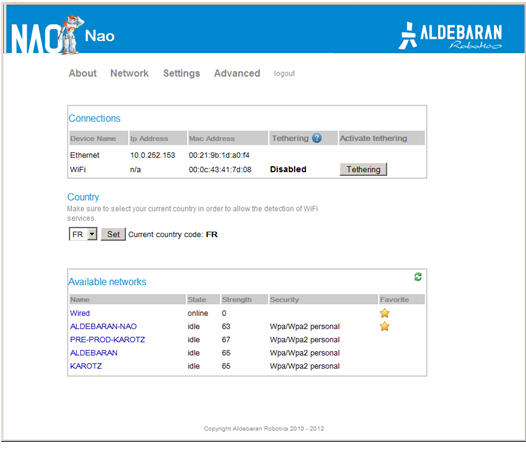
Task: Click strength value 63 for ALDEBARAN-NAO
Action: pyautogui.click(x=226, y=326)
